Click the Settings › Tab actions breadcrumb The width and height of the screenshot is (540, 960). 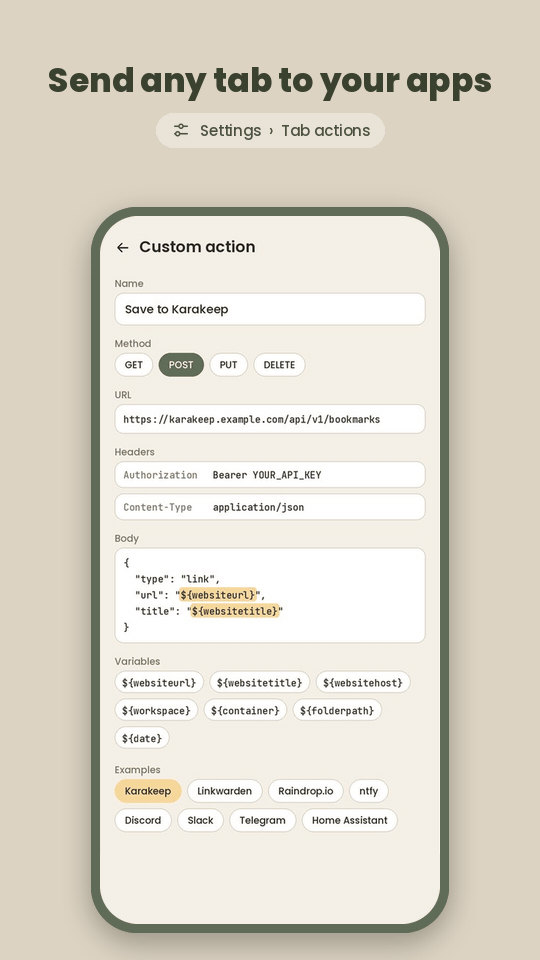tap(270, 130)
